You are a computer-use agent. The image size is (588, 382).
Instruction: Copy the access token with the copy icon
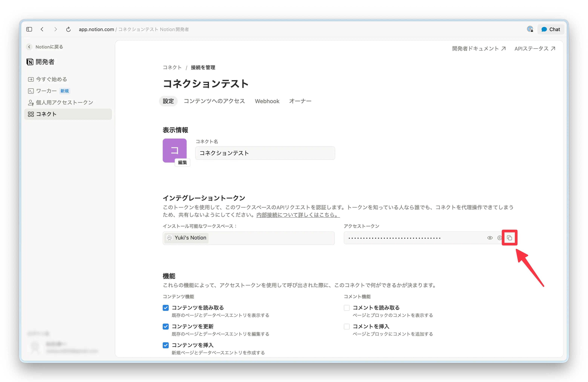(509, 238)
